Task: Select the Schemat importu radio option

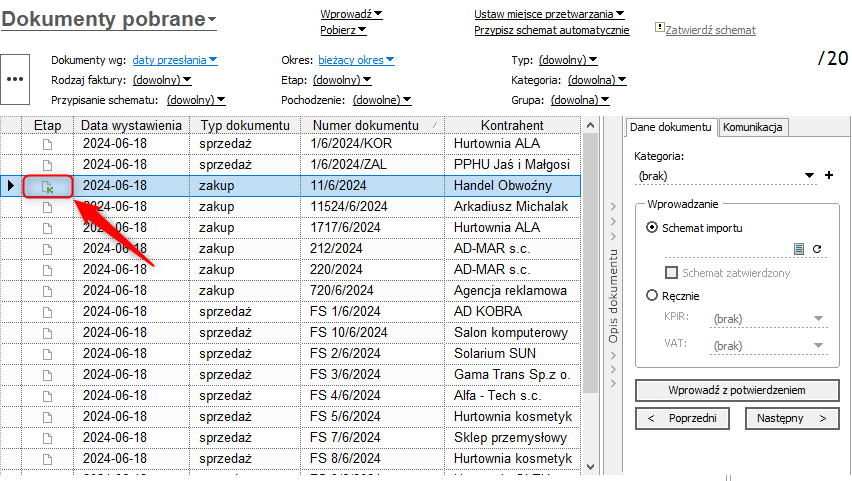Action: [653, 227]
